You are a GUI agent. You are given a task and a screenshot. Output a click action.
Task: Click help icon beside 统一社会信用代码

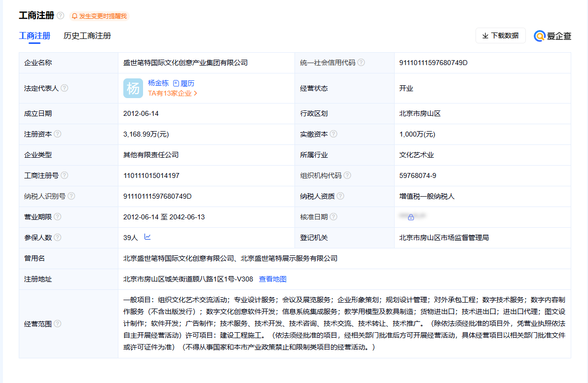(x=361, y=63)
